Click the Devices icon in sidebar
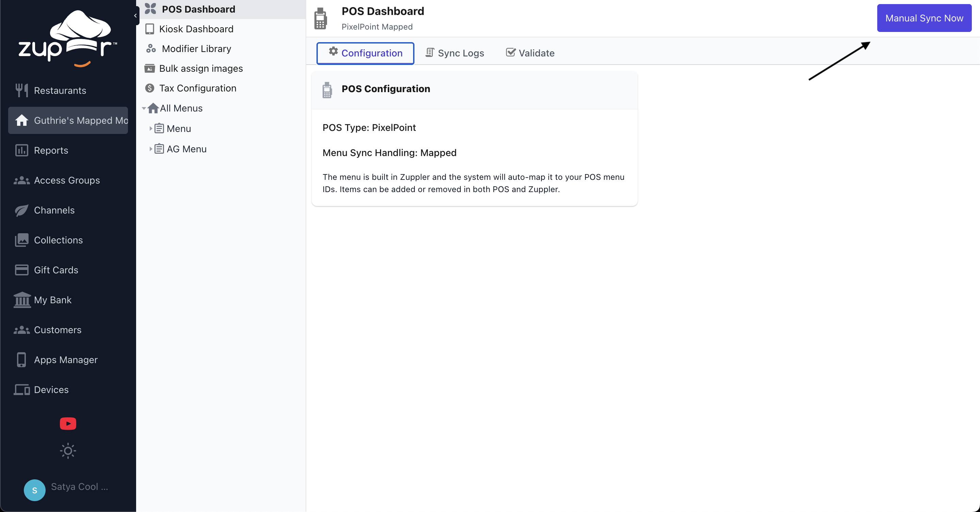Viewport: 980px width, 512px height. click(22, 390)
